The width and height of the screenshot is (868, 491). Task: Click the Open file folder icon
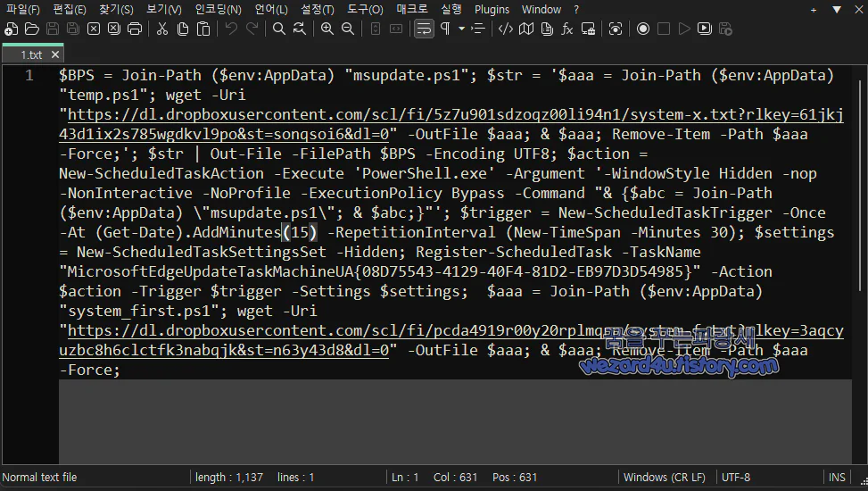coord(31,29)
